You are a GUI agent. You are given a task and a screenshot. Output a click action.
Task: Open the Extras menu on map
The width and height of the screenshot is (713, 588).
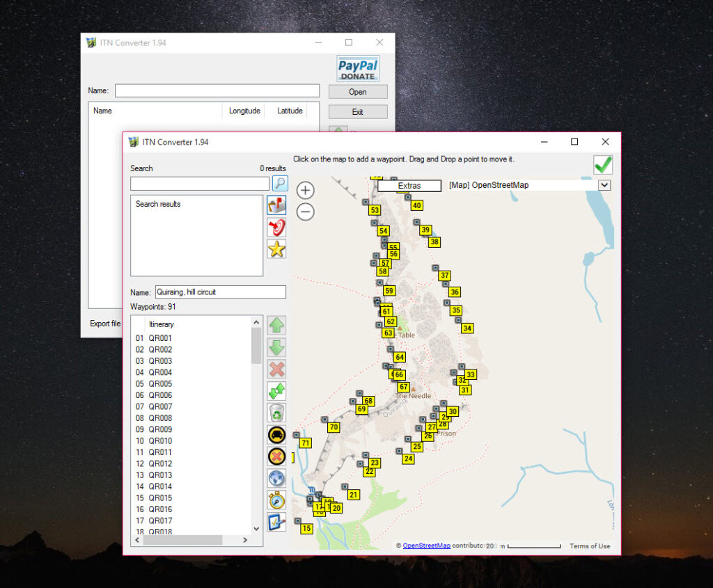pos(409,186)
